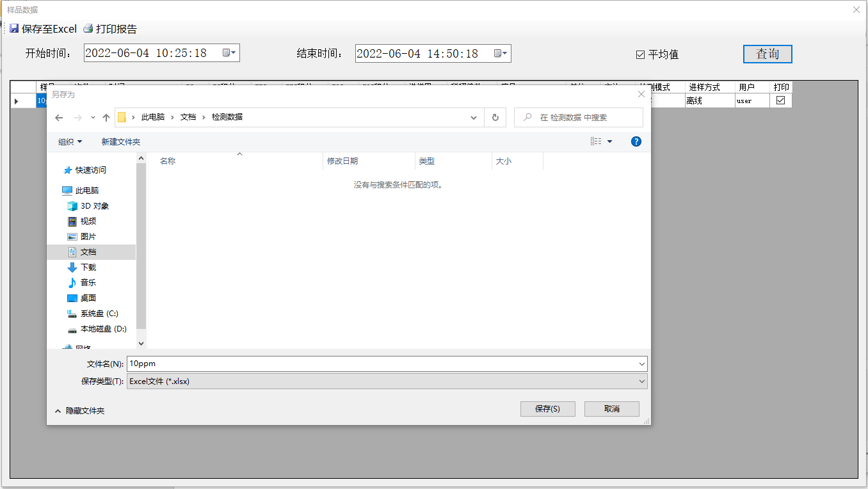Click folder icon in address bar
This screenshot has height=489, width=868.
(x=122, y=117)
